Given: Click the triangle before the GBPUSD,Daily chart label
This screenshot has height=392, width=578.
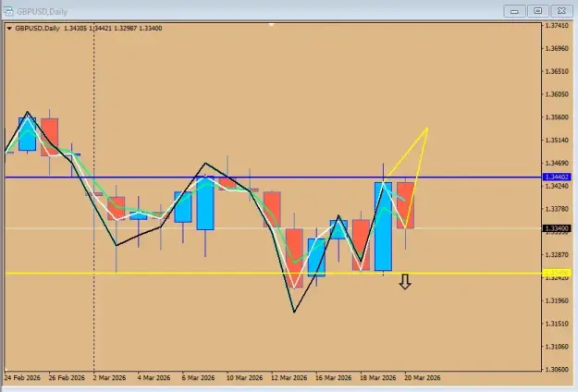Looking at the screenshot, I should 9,29.
